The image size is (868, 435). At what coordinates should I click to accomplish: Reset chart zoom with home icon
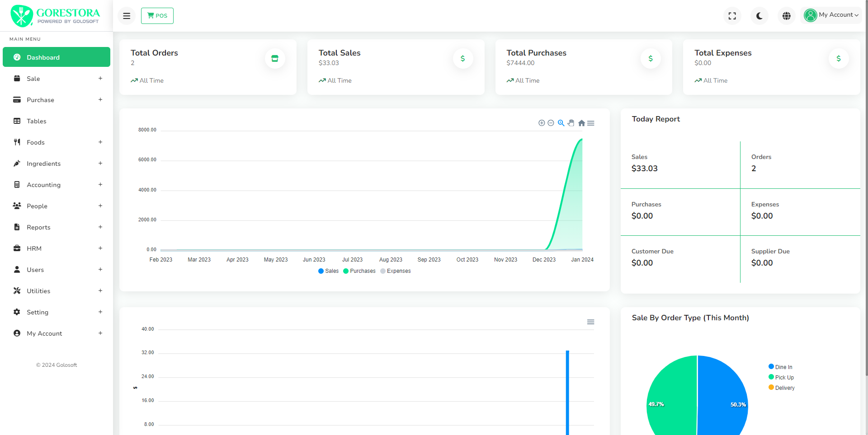[581, 123]
